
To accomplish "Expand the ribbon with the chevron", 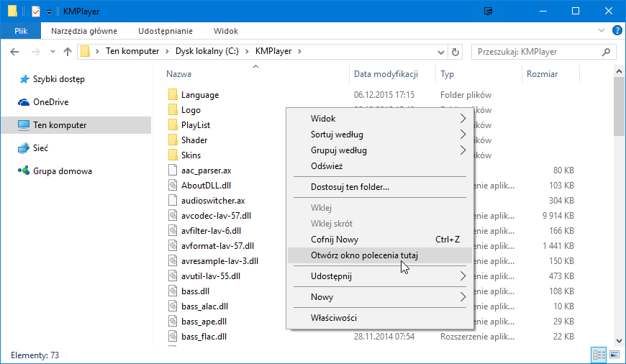I will tap(602, 30).
